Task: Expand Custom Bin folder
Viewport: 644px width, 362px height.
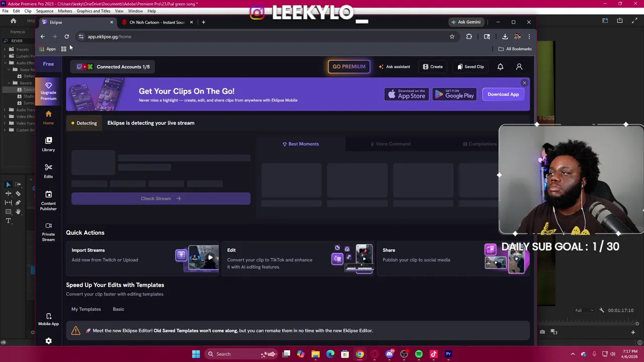Action: [6, 130]
